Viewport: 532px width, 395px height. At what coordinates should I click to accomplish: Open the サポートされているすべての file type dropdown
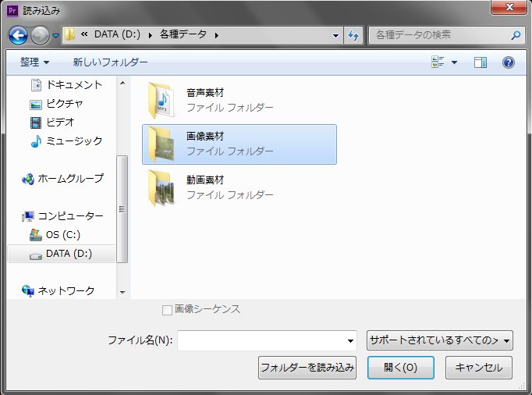click(x=440, y=340)
